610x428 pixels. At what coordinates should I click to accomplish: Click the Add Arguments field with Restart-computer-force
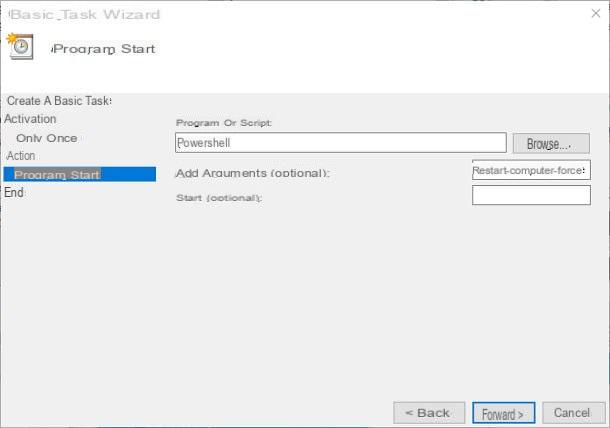click(531, 170)
